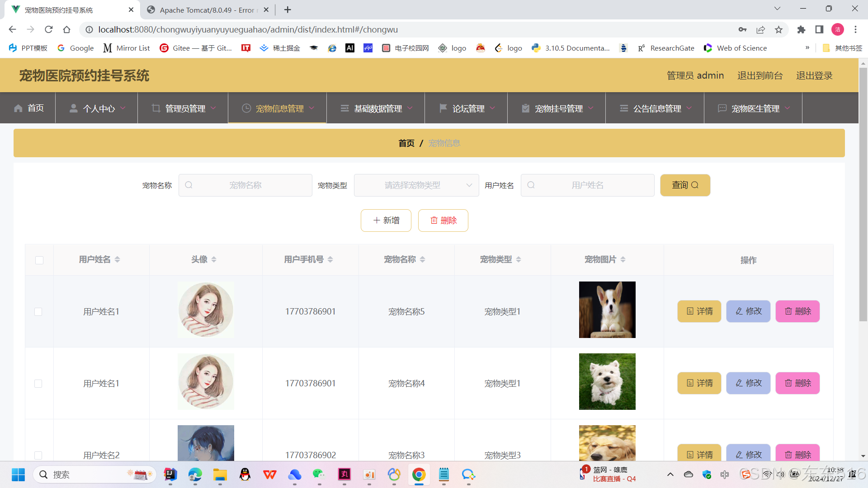This screenshot has width=868, height=488.
Task: Click 退出登录 link in header
Action: click(814, 75)
